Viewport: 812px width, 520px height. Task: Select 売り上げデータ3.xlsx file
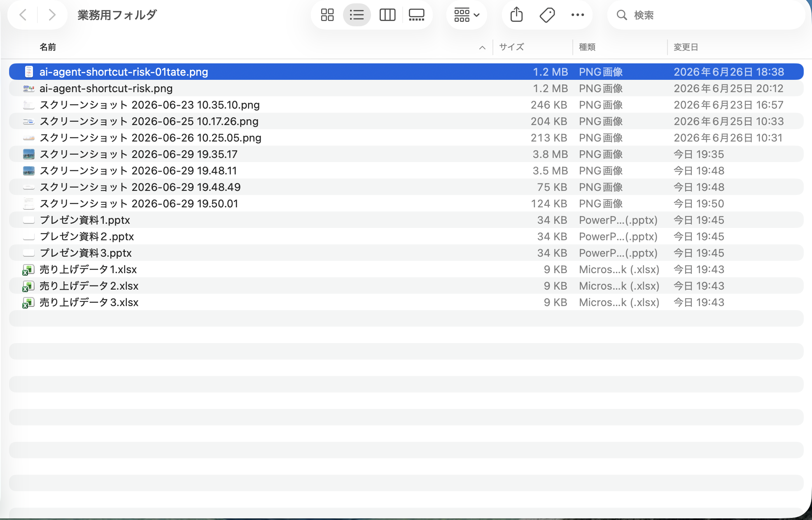[x=406, y=302]
